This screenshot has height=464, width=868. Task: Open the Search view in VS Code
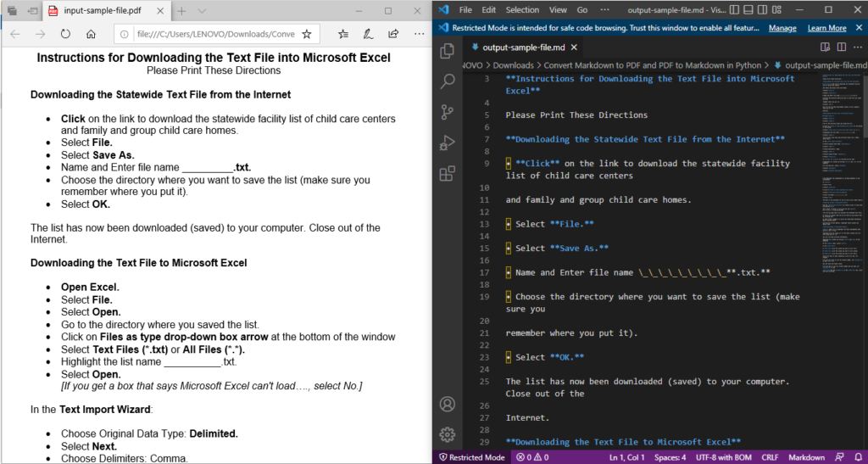tap(448, 81)
